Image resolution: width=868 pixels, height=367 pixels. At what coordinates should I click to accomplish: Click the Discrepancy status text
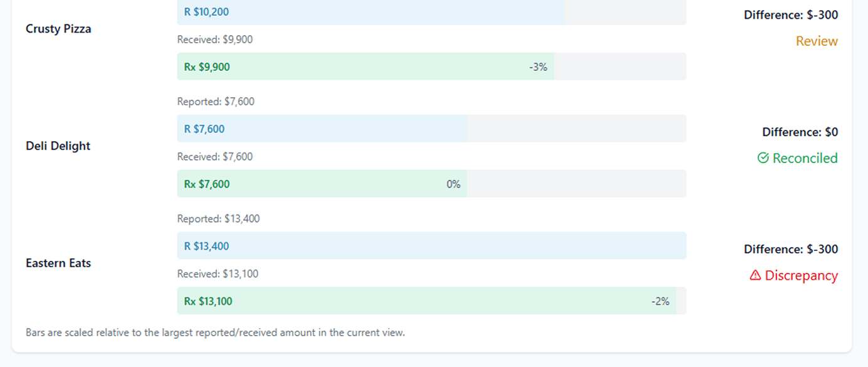[x=801, y=275]
